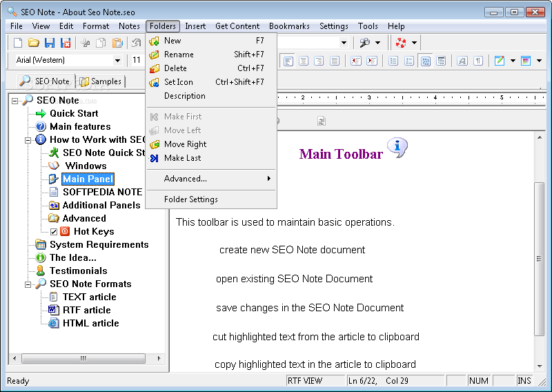The width and height of the screenshot is (552, 392).
Task: Select HTML article tree item
Action: [x=91, y=323]
